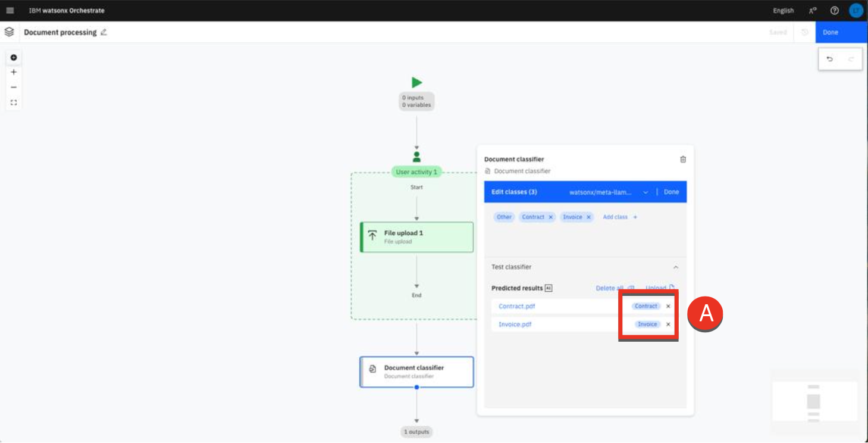Select the File upload 1 node

click(416, 237)
